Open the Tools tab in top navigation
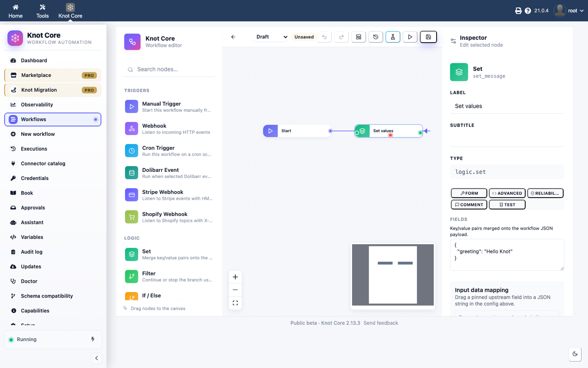 pyautogui.click(x=42, y=11)
